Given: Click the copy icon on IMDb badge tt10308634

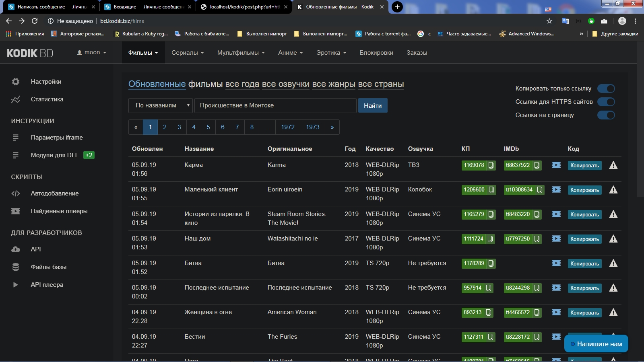Looking at the screenshot, I should 539,190.
